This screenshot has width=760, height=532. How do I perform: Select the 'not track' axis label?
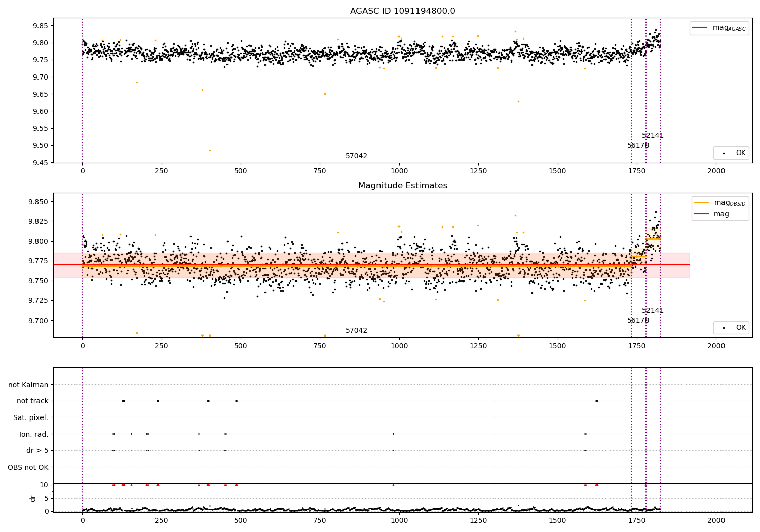(x=32, y=401)
